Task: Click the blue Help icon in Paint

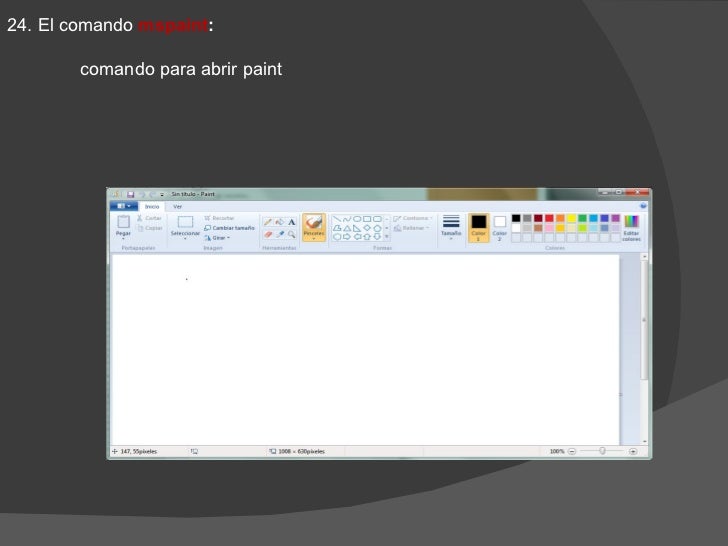Action: (x=643, y=206)
